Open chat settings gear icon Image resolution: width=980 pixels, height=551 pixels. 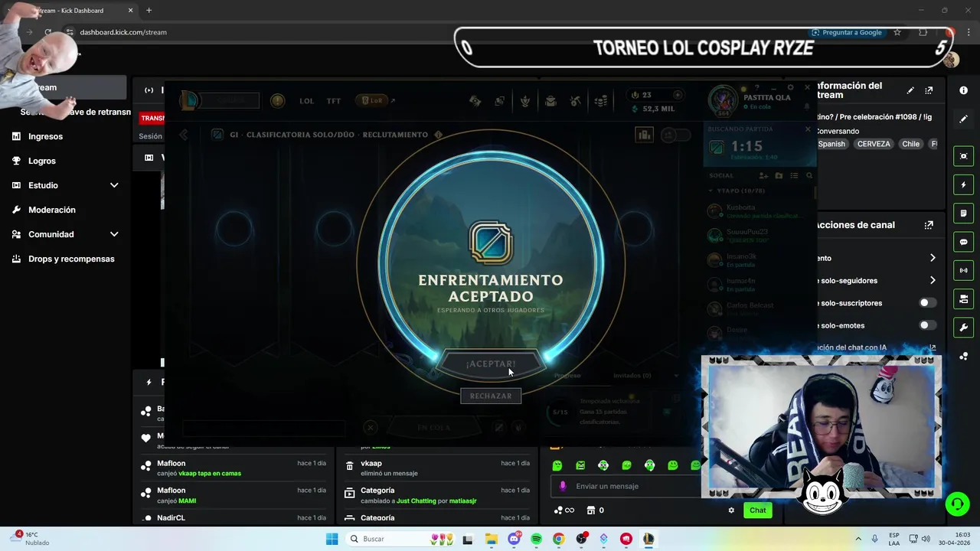[x=731, y=510]
